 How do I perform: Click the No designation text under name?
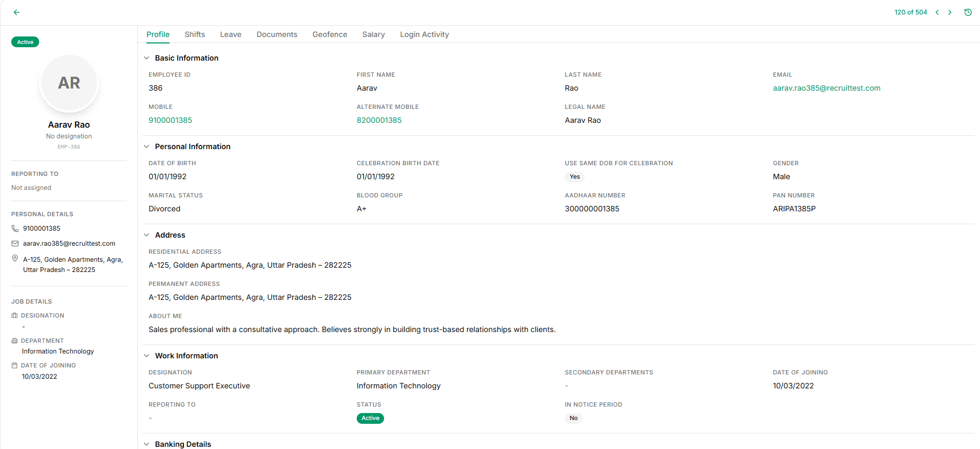pos(69,136)
